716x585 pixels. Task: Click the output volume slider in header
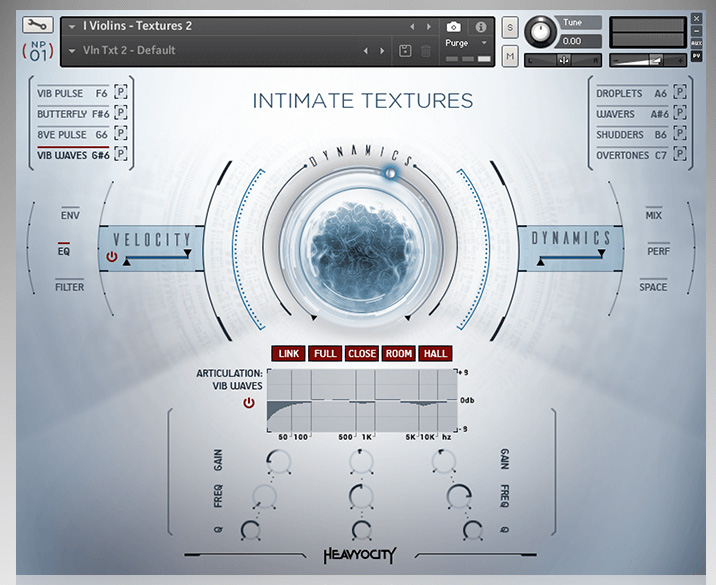click(x=648, y=60)
